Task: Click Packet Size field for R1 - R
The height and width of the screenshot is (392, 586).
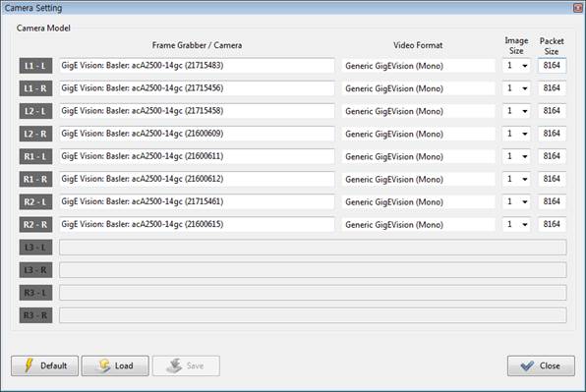Action: click(552, 179)
